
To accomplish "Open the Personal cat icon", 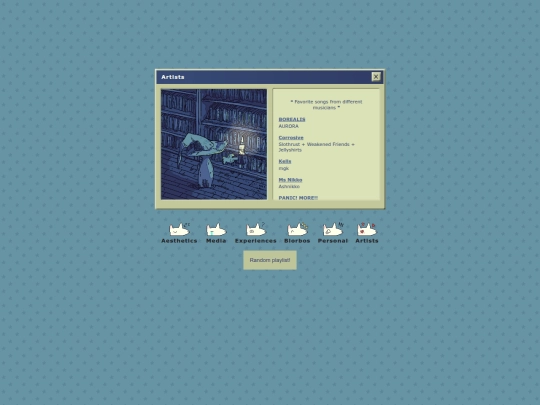I will 333,230.
